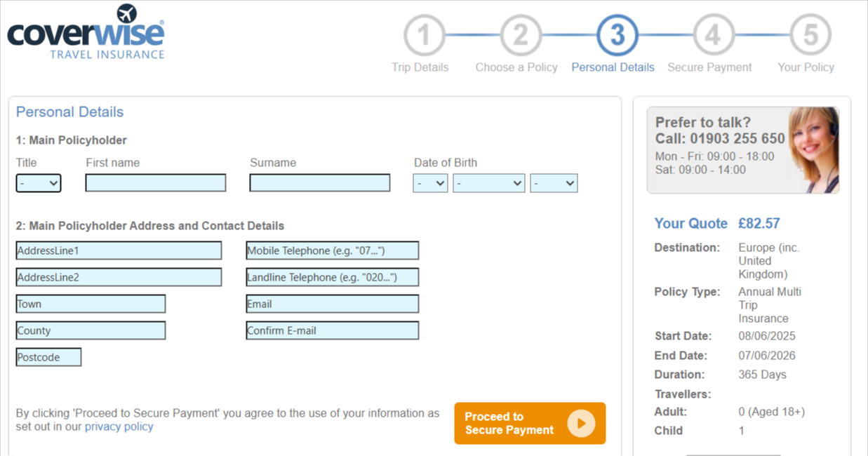Click the AddressLine1 input

(x=119, y=250)
